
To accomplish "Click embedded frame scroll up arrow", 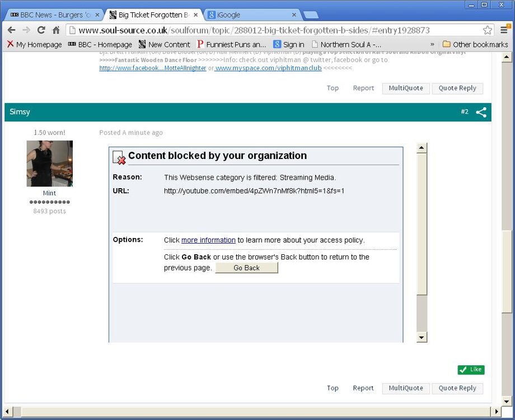I will click(x=422, y=148).
